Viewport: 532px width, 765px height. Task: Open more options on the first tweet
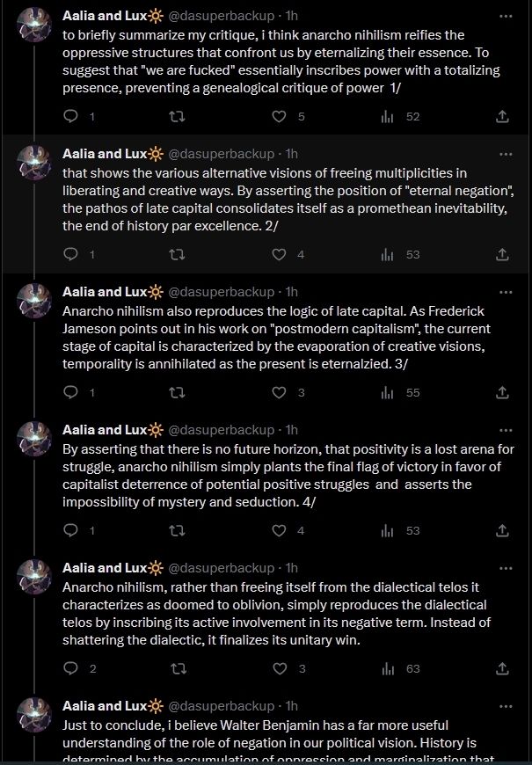coord(505,16)
